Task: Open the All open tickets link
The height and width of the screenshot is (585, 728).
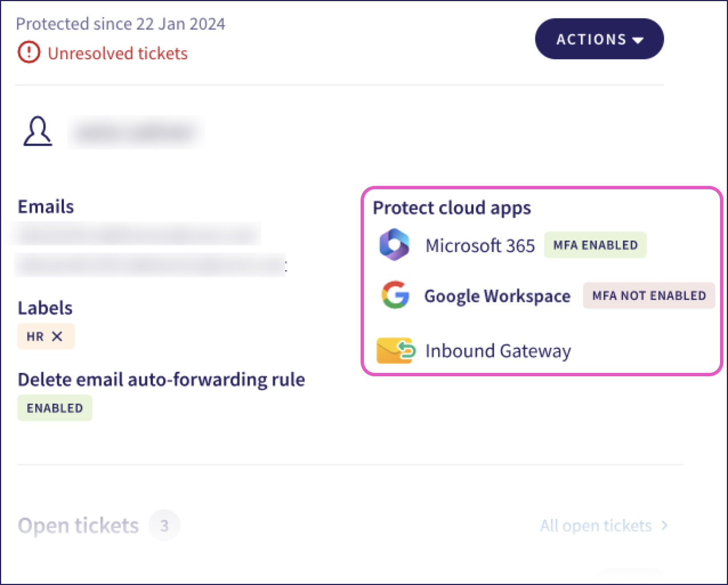Action: [x=596, y=526]
